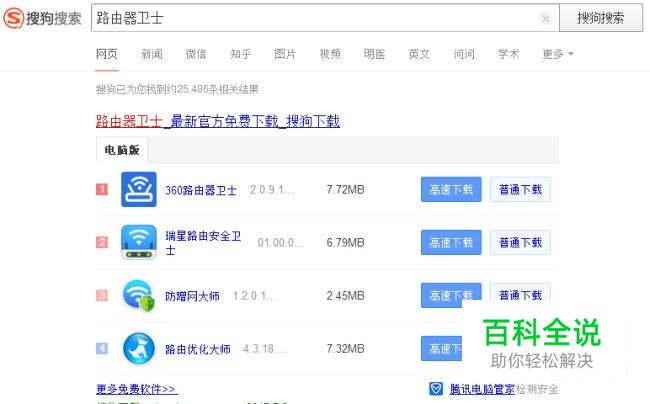Click the Sogou search logo

coord(42,18)
